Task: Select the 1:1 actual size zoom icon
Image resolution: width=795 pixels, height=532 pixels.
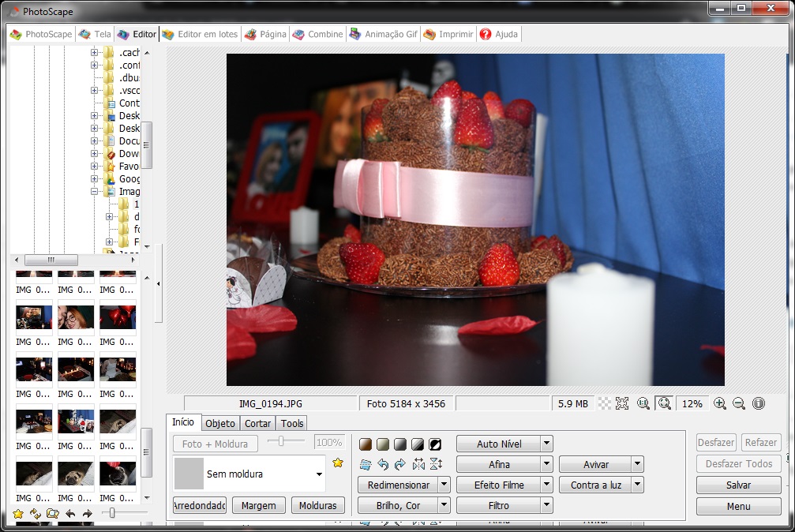Action: point(643,403)
